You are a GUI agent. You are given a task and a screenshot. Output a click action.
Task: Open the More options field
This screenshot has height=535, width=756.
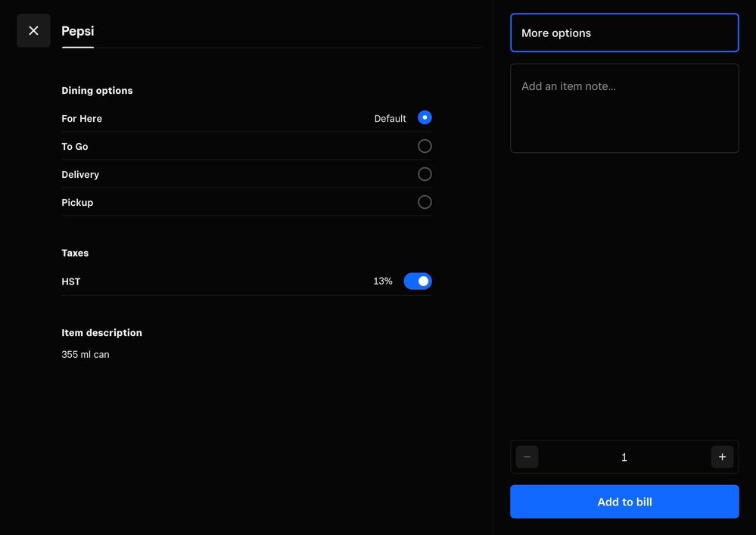point(624,33)
